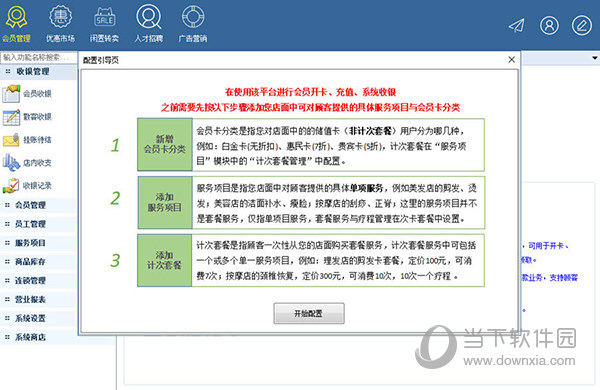Expand the 系统设置 sidebar section
This screenshot has height=390, width=600.
(38, 318)
